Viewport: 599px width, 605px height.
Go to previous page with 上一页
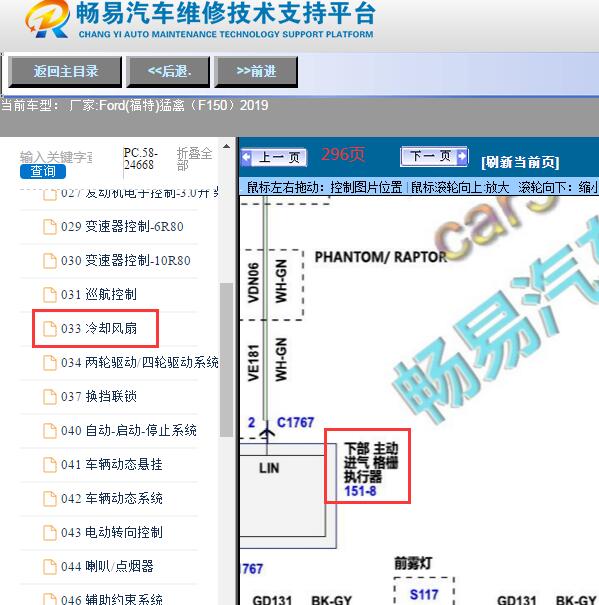point(274,157)
